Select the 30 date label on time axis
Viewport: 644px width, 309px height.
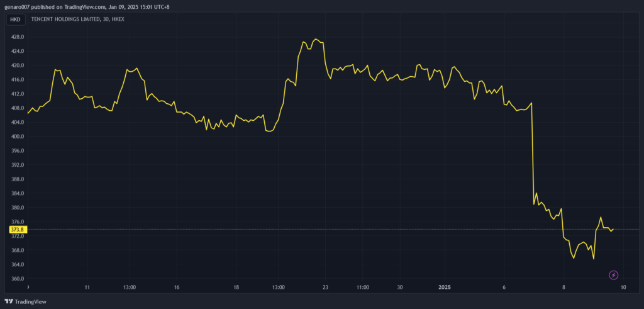point(400,287)
